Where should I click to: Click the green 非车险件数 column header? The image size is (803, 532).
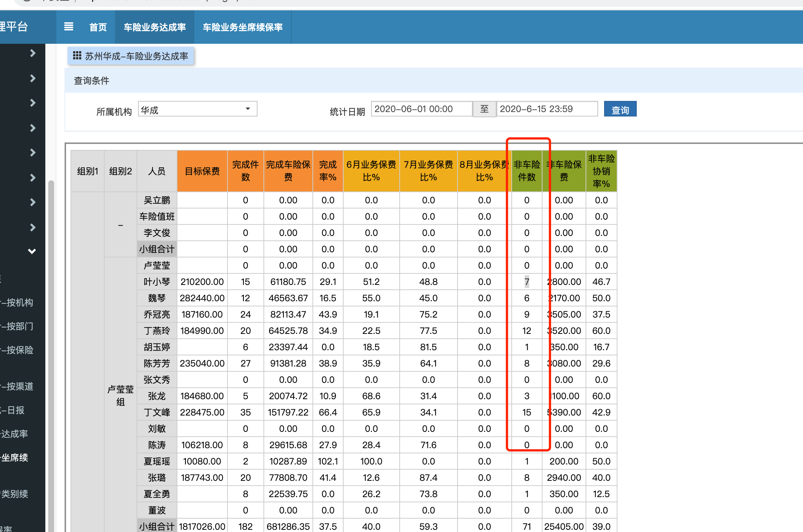(x=527, y=171)
